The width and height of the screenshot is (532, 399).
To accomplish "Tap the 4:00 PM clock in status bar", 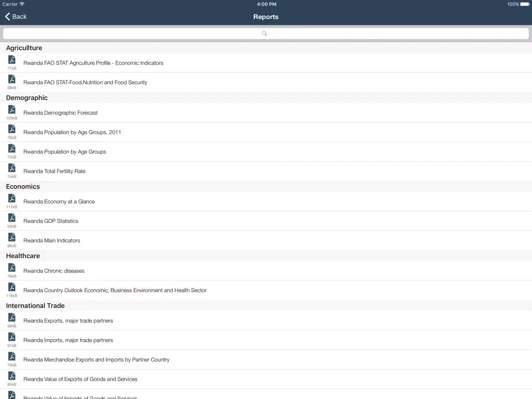I will point(266,4).
